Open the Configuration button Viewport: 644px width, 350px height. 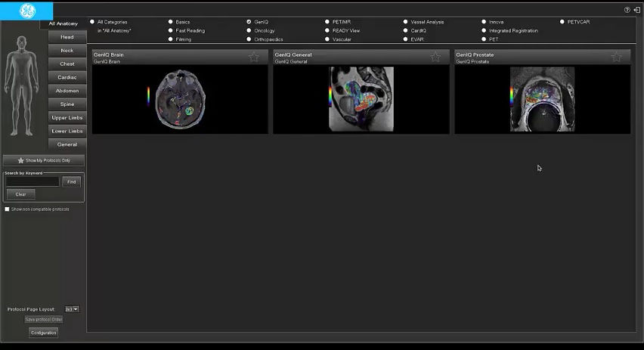click(44, 333)
